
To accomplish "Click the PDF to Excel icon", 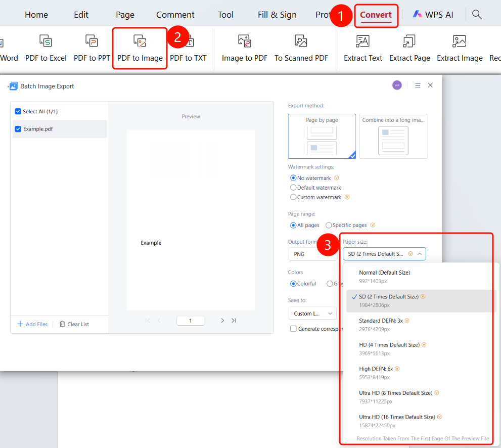I will click(45, 41).
